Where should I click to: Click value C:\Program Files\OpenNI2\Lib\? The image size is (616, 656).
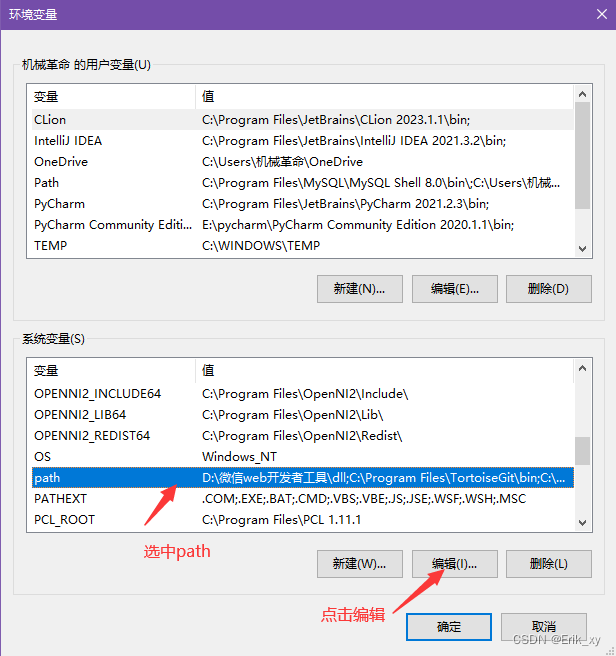coord(293,415)
